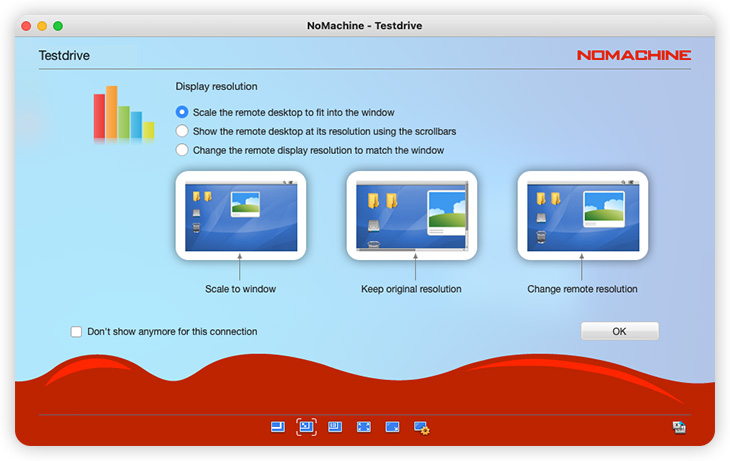Click the Keep original resolution preview thumbnail
Image resolution: width=730 pixels, height=461 pixels.
[x=412, y=215]
